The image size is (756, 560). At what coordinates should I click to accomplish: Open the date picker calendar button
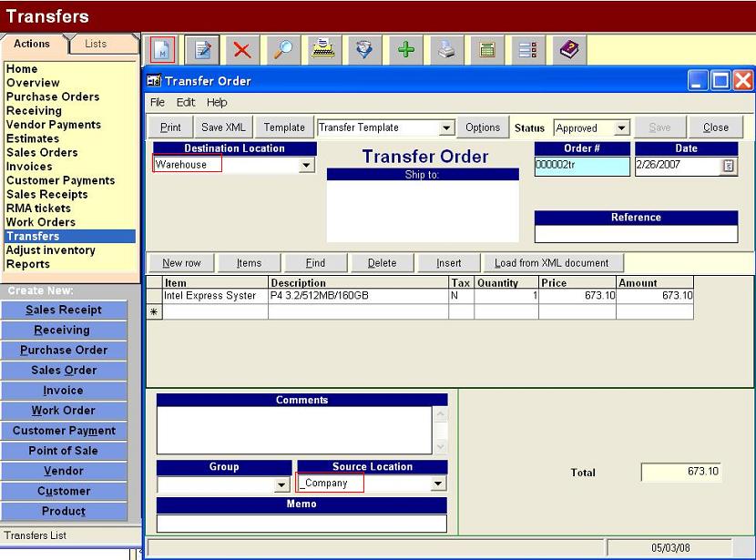[728, 166]
